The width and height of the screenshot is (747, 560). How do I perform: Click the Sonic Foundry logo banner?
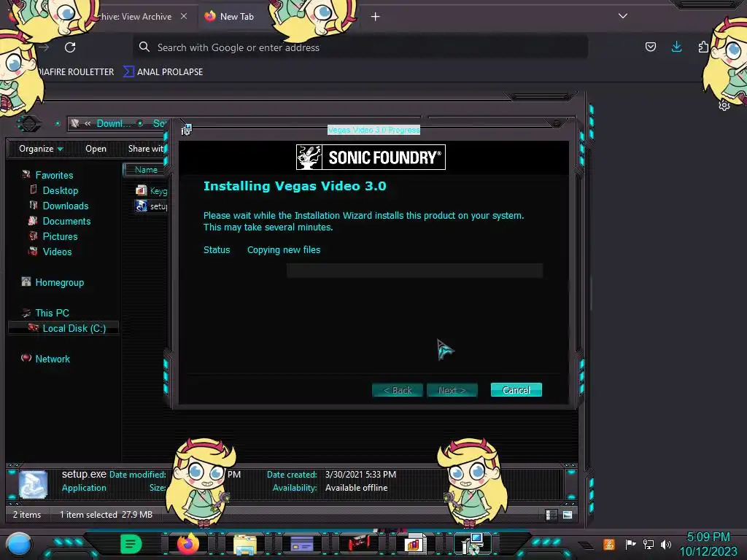pyautogui.click(x=371, y=157)
